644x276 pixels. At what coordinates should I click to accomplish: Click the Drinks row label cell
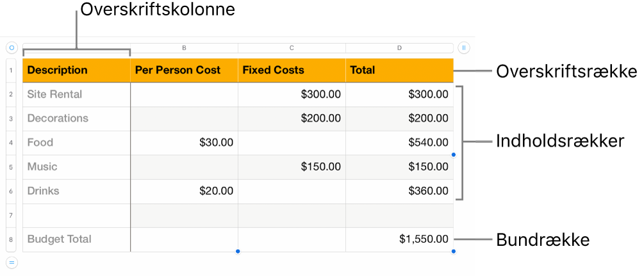click(x=76, y=191)
